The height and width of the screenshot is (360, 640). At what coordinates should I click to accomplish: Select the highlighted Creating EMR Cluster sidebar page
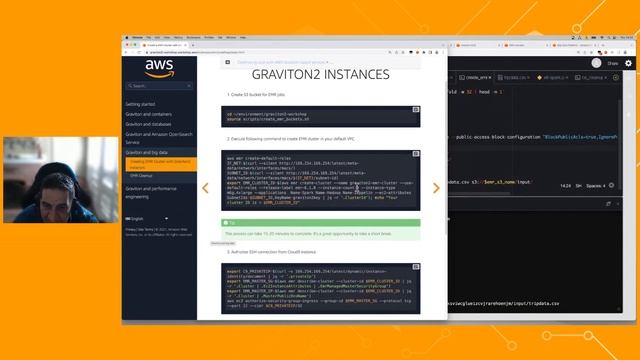point(160,164)
